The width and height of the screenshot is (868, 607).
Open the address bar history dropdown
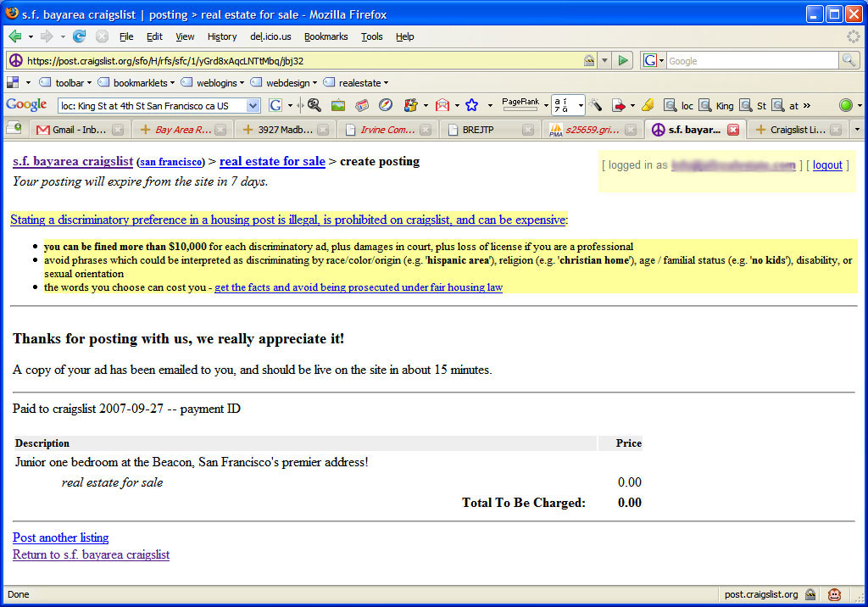[x=604, y=60]
